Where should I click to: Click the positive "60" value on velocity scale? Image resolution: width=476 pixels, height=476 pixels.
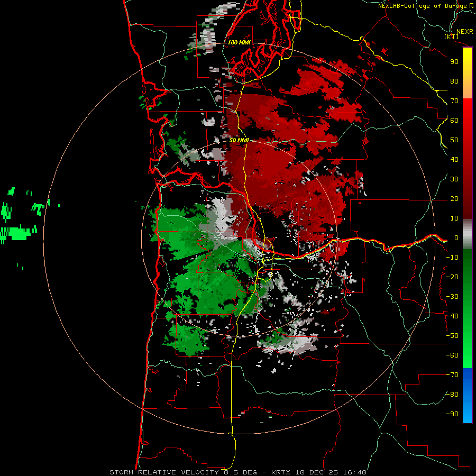tap(454, 121)
